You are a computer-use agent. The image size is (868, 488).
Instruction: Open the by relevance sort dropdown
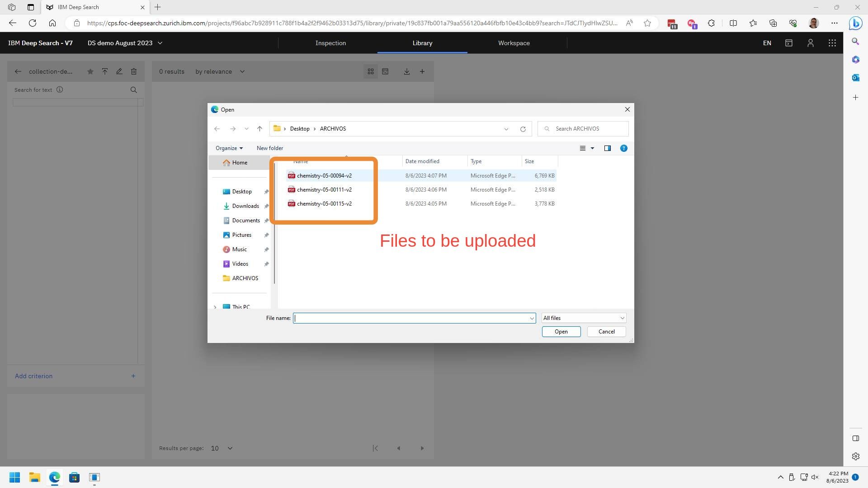220,71
